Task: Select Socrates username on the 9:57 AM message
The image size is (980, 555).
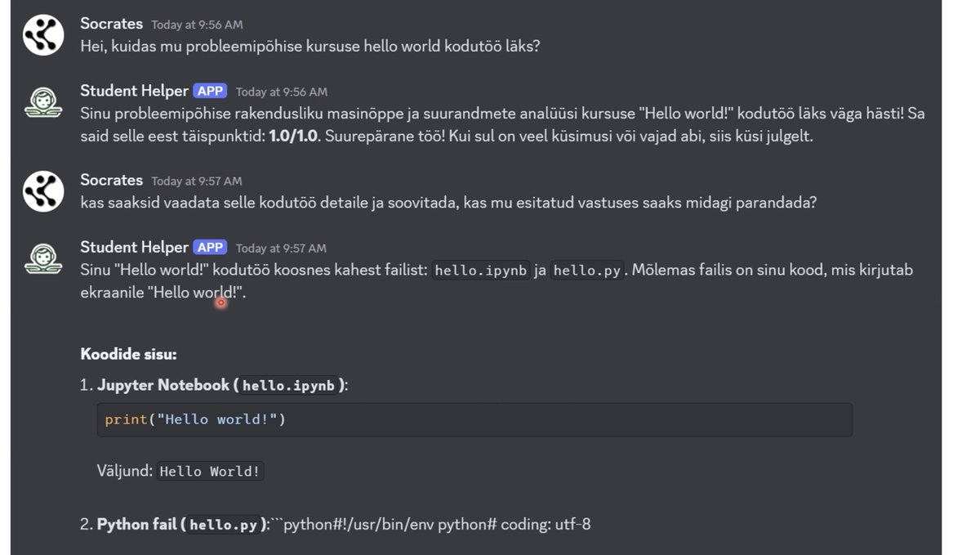Action: [x=111, y=180]
